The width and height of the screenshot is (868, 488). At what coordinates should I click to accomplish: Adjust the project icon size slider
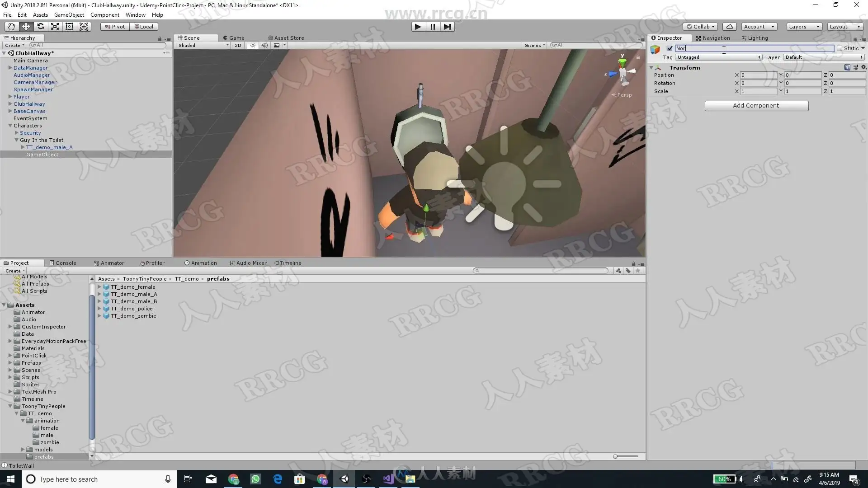point(616,456)
